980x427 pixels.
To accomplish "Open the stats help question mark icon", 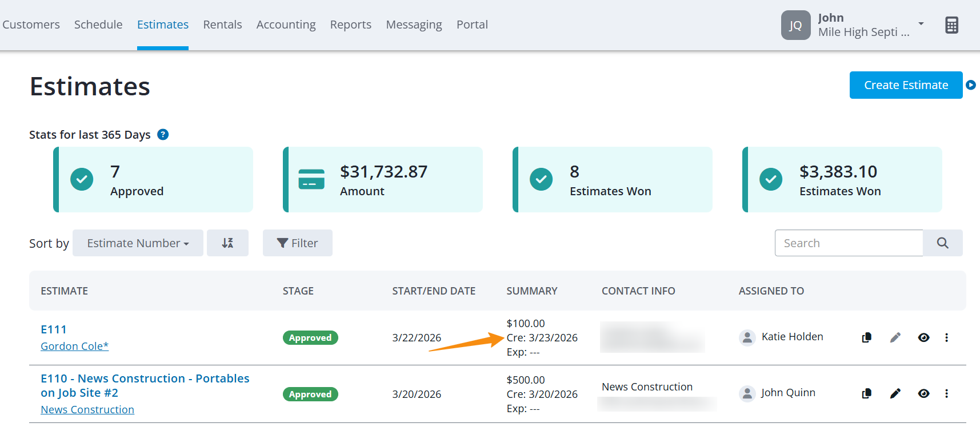I will coord(163,135).
